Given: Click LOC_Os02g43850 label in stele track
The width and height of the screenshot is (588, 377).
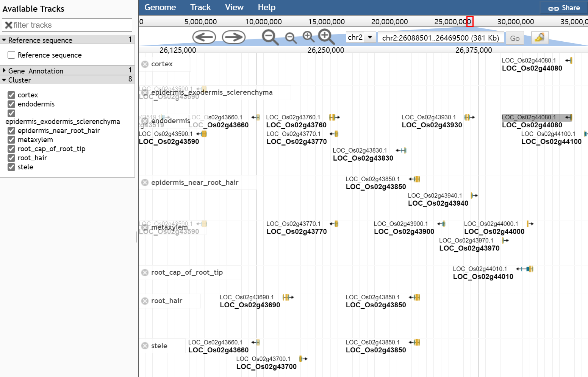Looking at the screenshot, I should pyautogui.click(x=376, y=350).
